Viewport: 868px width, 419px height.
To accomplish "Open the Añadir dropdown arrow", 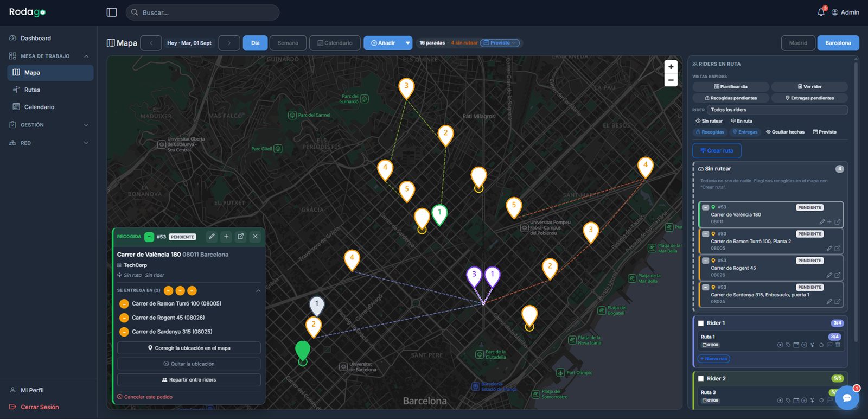I will [407, 43].
